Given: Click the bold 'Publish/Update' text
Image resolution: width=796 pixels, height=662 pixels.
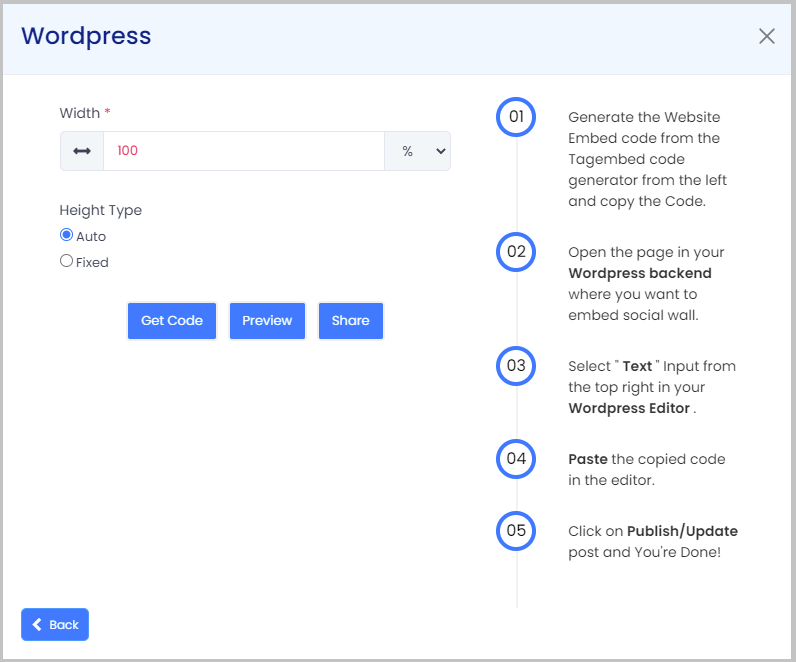Looking at the screenshot, I should 682,531.
